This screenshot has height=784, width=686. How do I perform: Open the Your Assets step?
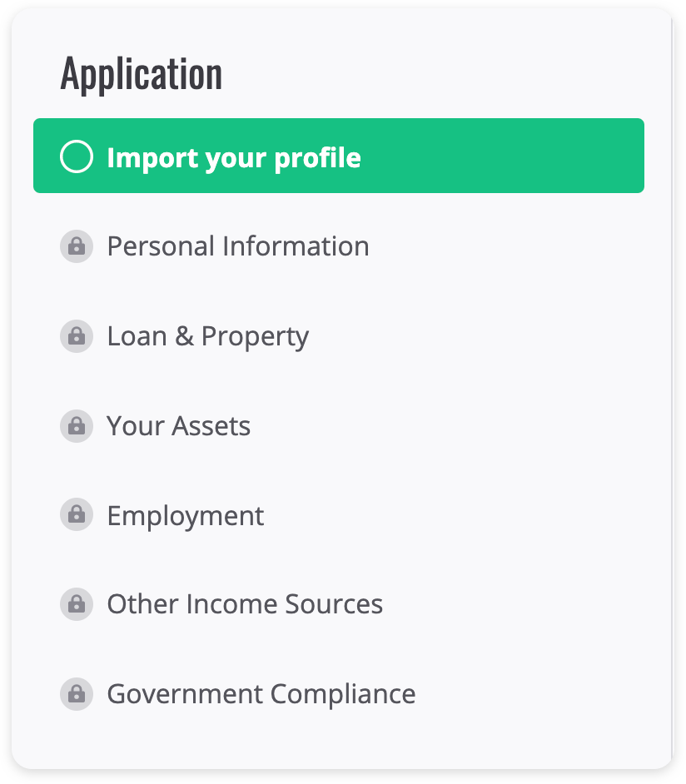[178, 426]
